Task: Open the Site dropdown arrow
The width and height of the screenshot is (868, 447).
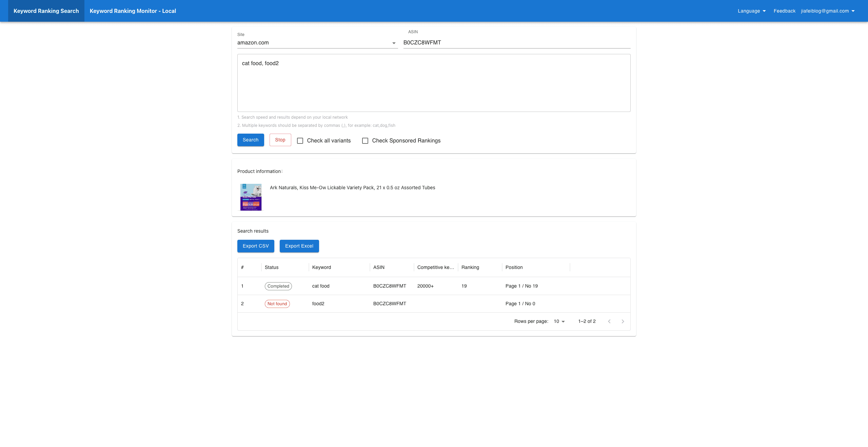Action: [x=393, y=43]
